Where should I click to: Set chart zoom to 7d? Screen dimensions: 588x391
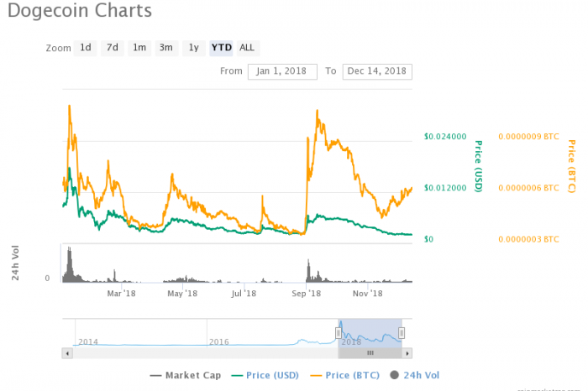[x=112, y=48]
